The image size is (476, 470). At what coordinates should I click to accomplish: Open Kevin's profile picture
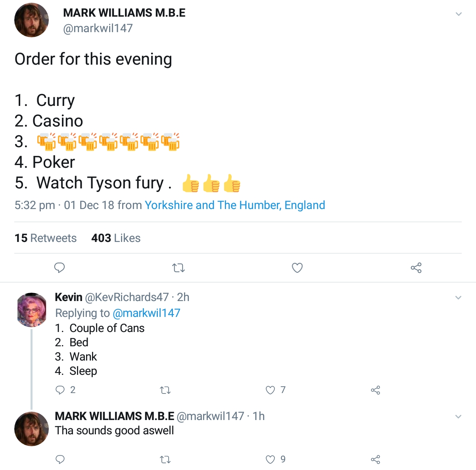coord(32,310)
